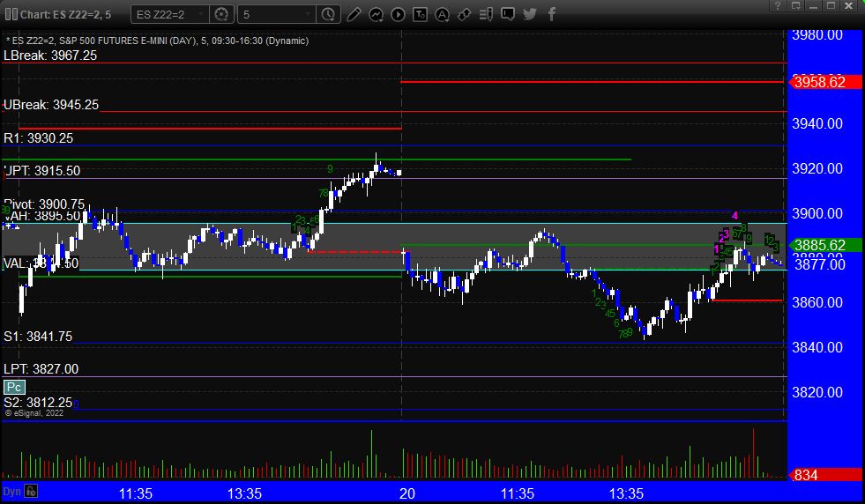865x504 pixels.
Task: Click the clock time template icon
Action: click(x=328, y=14)
